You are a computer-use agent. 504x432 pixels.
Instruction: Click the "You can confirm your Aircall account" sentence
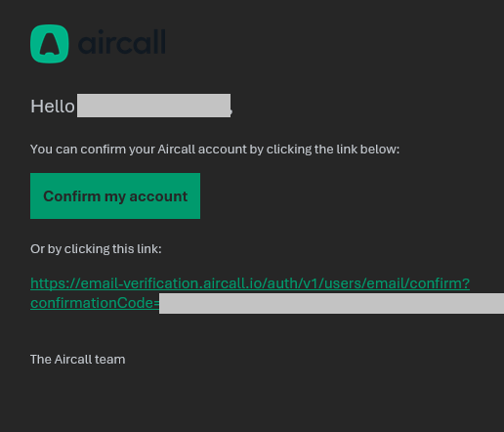(139, 150)
